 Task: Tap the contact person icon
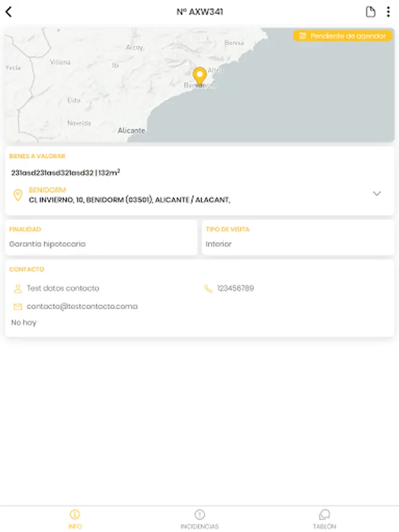pos(18,288)
